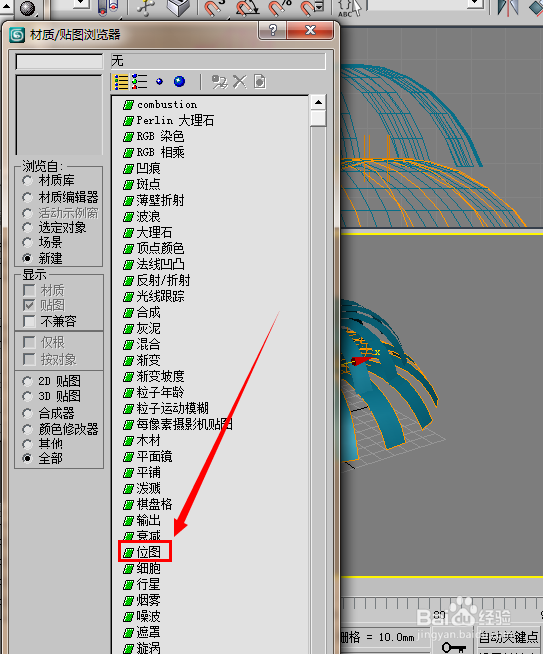
Task: Select the 新建 radio button
Action: coord(28,259)
